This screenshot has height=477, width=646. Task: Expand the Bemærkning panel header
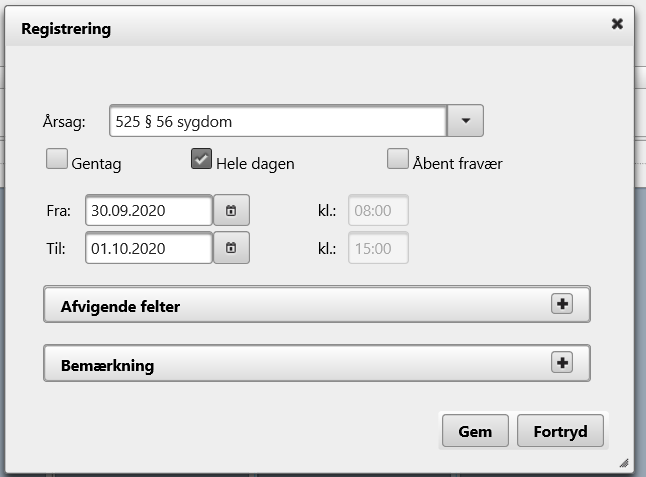click(300, 365)
